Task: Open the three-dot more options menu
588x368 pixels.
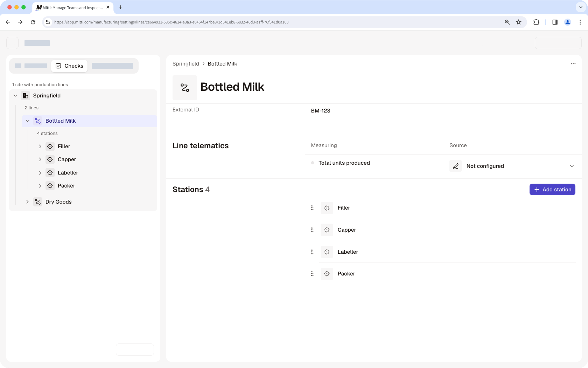Action: [573, 64]
